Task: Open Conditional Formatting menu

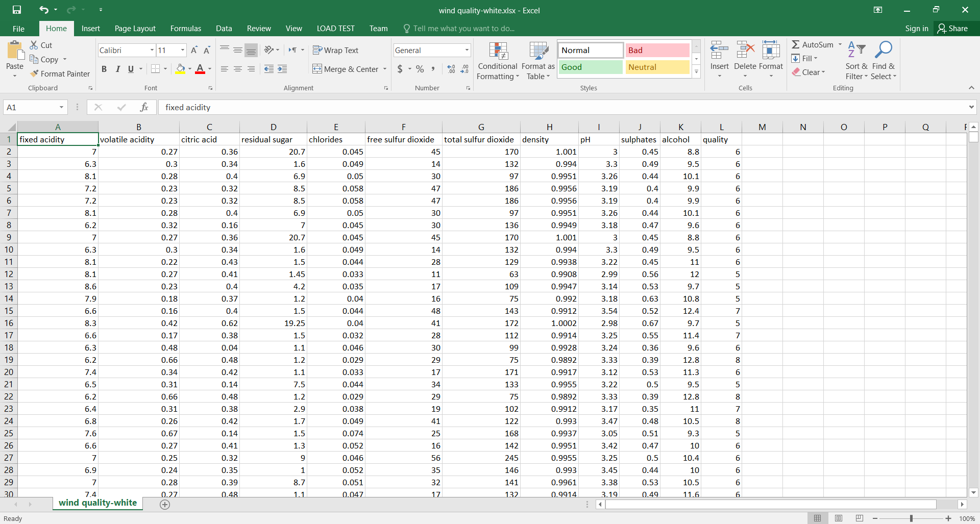Action: tap(498, 61)
